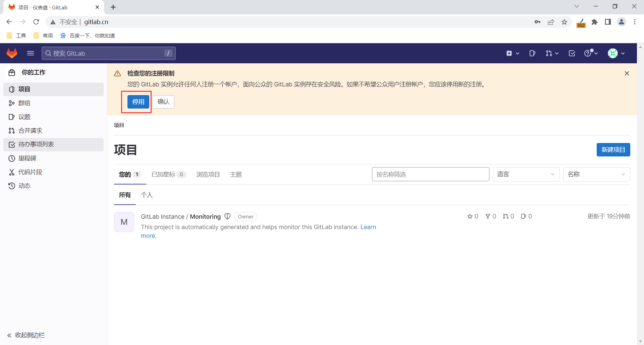
Task: Bookmark this page with the star
Action: click(565, 22)
